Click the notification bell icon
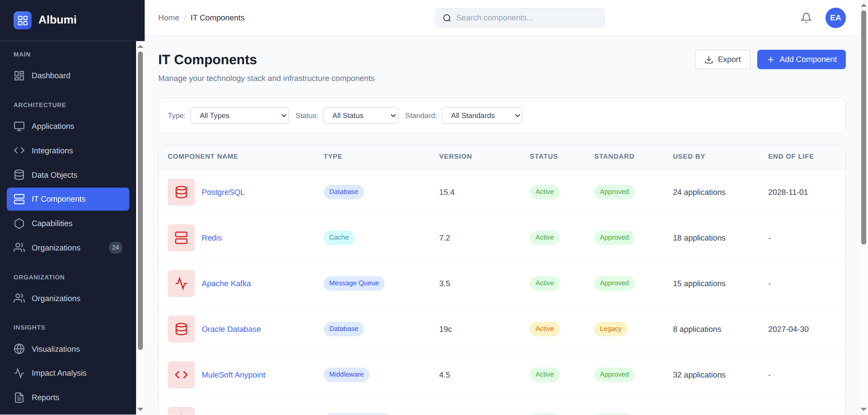868x415 pixels. pos(806,18)
